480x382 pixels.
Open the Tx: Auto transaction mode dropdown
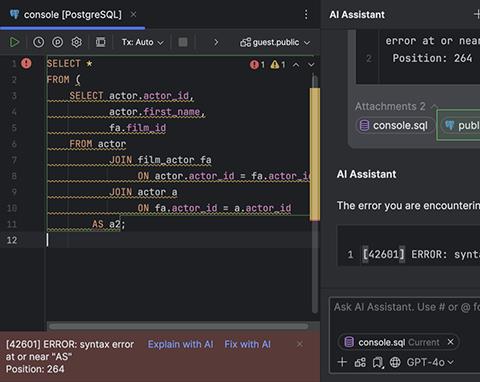tap(143, 42)
